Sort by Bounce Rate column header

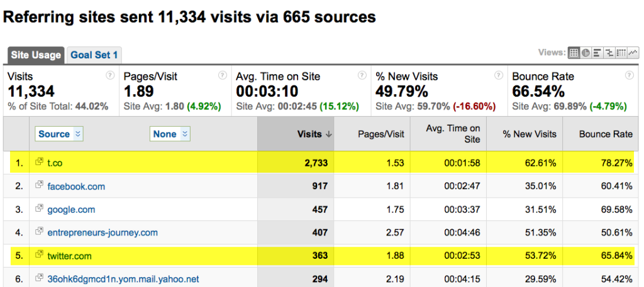point(601,134)
